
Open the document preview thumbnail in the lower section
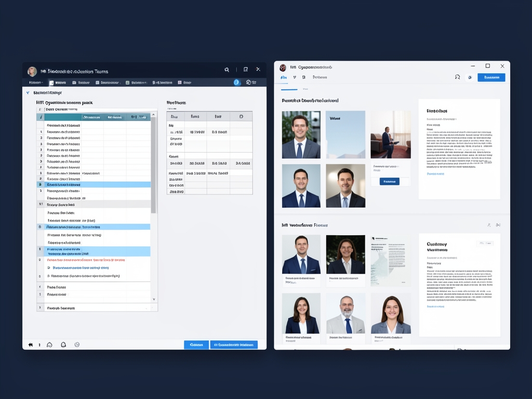(391, 261)
